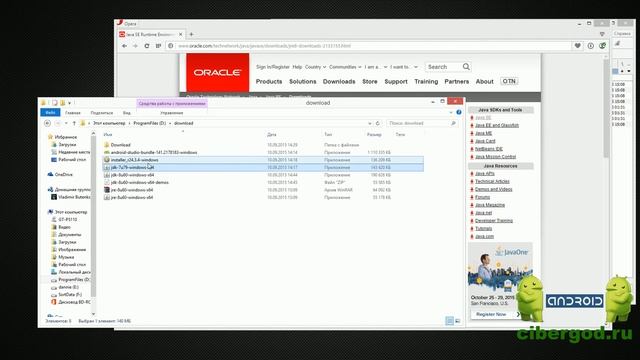This screenshot has width=640, height=360.
Task: Expand the Communities dropdown on Oracle
Action: pos(345,67)
